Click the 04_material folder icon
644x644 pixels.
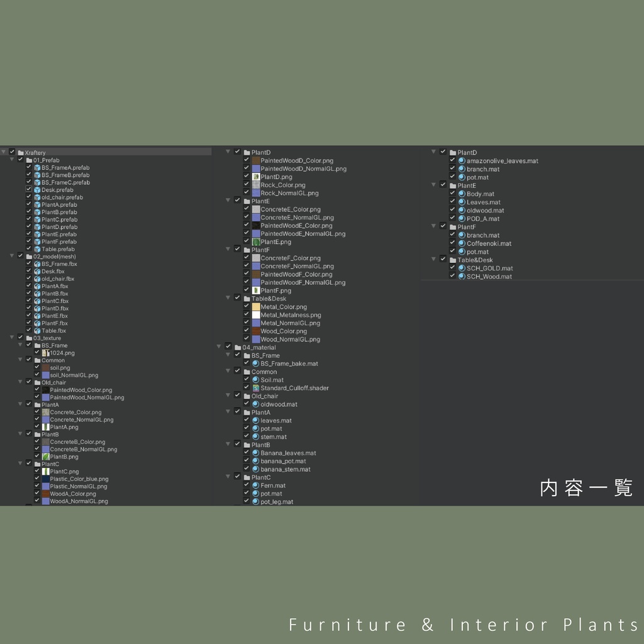point(238,347)
